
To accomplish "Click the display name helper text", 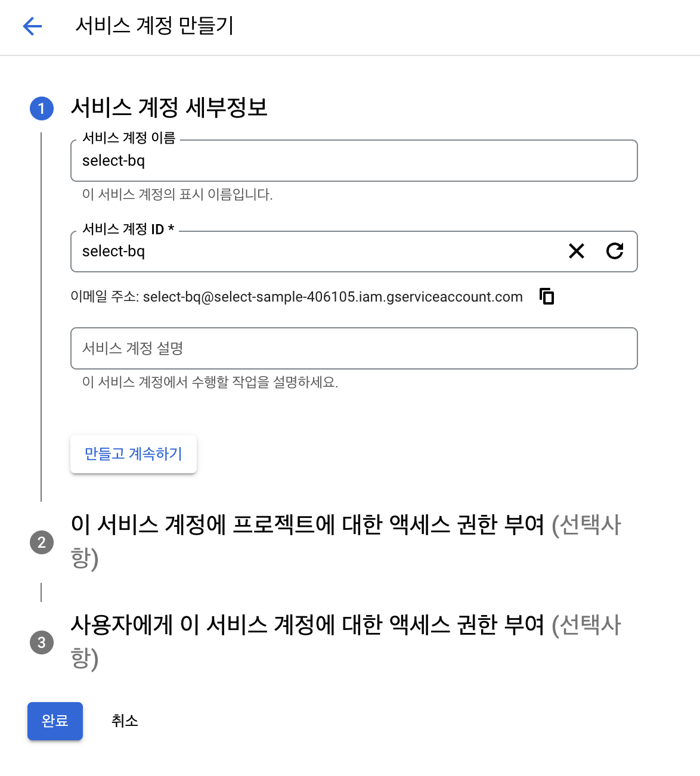I will click(x=178, y=194).
